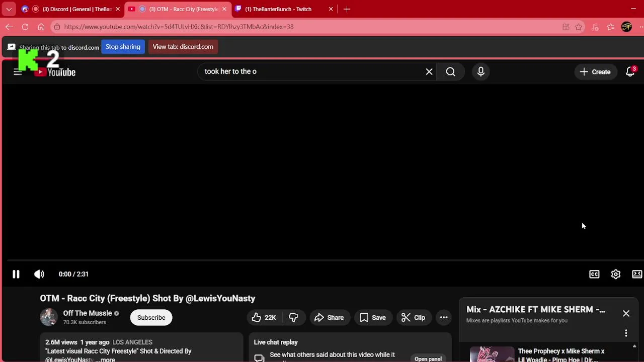The height and width of the screenshot is (362, 644).
Task: Open a new browser tab
Action: (x=347, y=9)
